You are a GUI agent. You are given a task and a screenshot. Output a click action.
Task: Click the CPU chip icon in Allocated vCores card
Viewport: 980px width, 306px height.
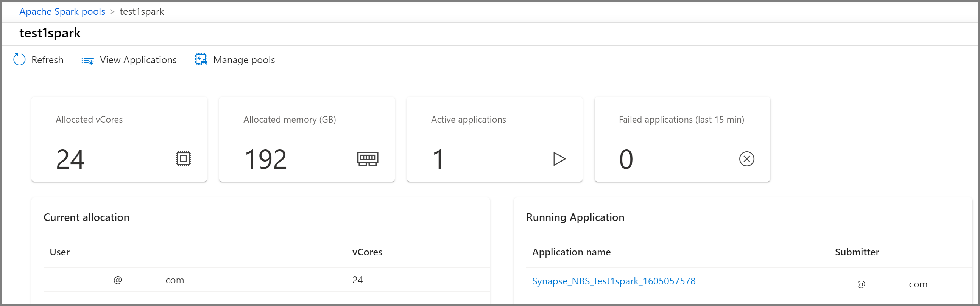pyautogui.click(x=183, y=159)
